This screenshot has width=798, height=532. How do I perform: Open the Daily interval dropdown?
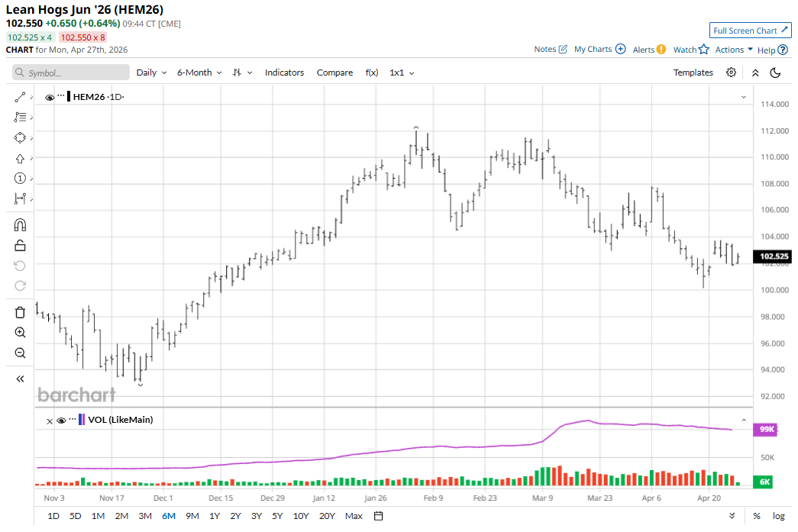[150, 73]
